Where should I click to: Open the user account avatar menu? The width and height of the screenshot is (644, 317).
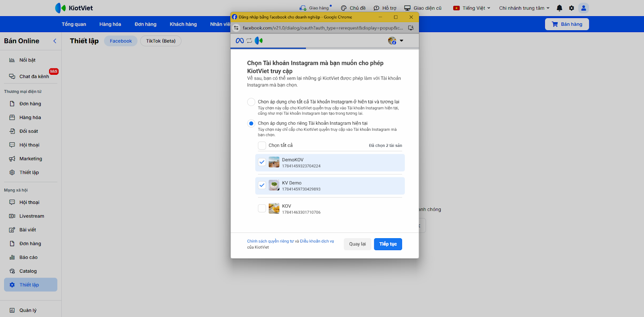(584, 8)
